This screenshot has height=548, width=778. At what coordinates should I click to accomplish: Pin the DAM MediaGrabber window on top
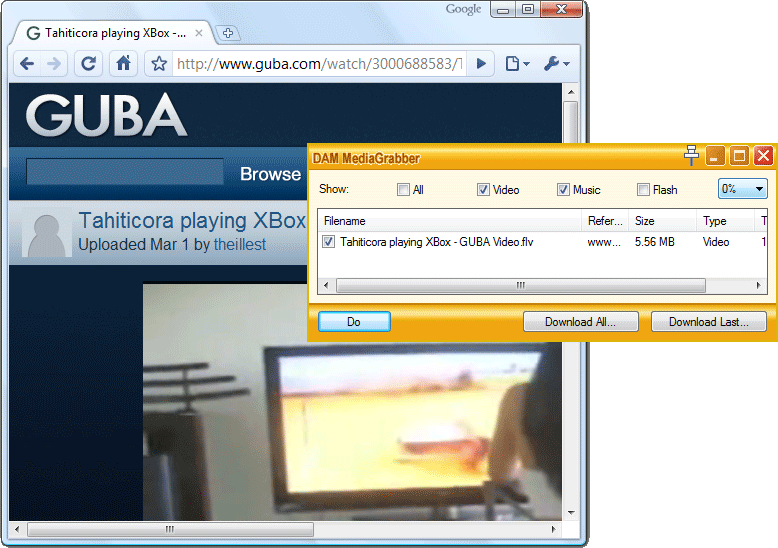pyautogui.click(x=691, y=155)
